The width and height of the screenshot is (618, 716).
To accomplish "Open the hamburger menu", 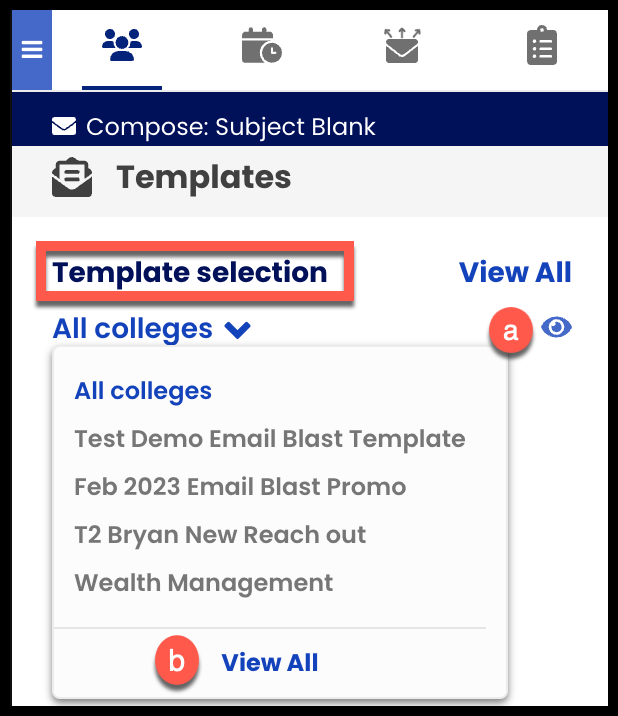I will [31, 50].
